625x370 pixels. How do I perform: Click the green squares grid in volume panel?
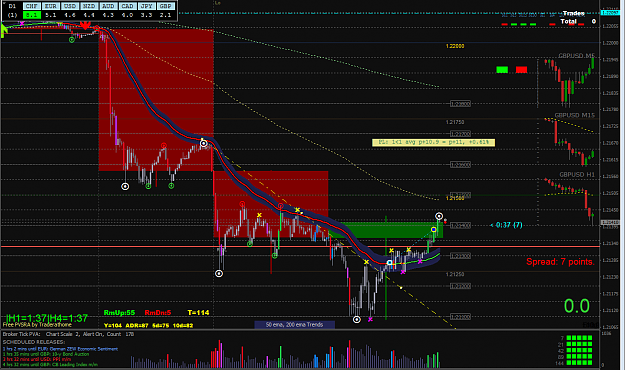[x=579, y=350]
